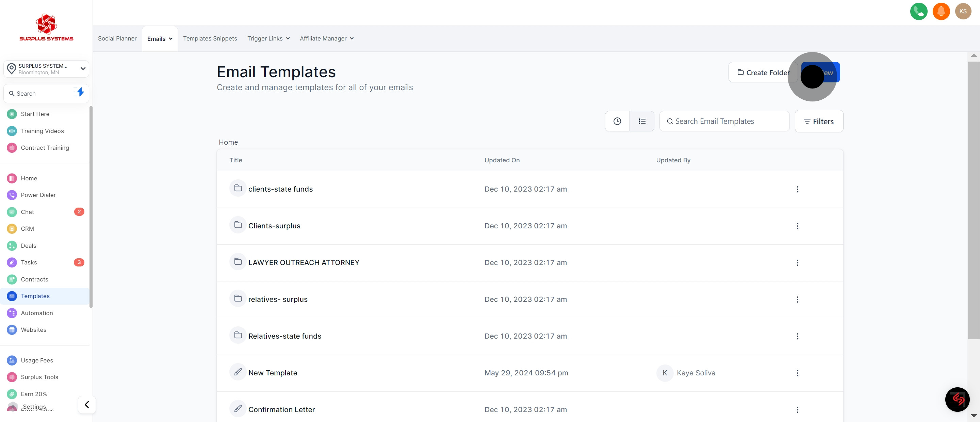Expand the Trigger Links dropdown
The height and width of the screenshot is (422, 980).
pos(268,38)
